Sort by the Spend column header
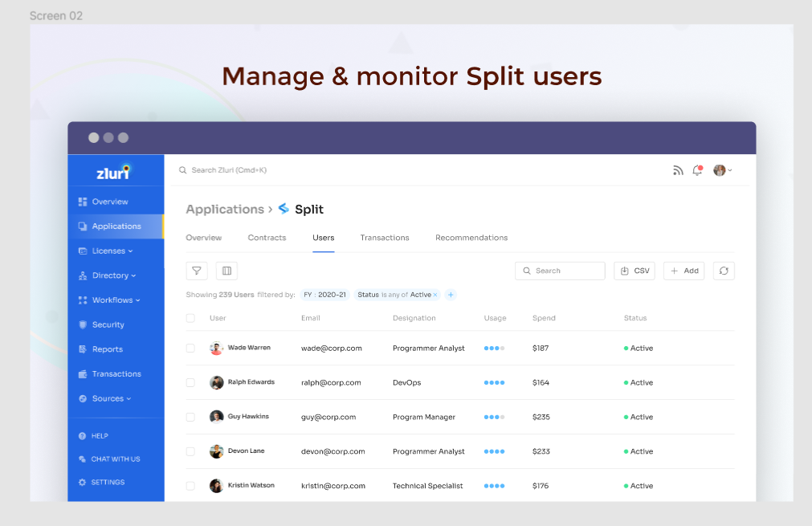 pos(544,318)
